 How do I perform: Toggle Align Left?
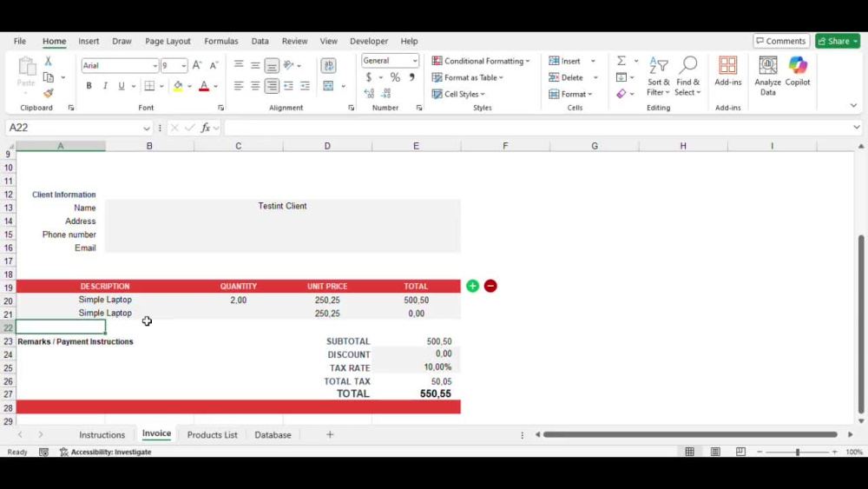click(x=239, y=86)
